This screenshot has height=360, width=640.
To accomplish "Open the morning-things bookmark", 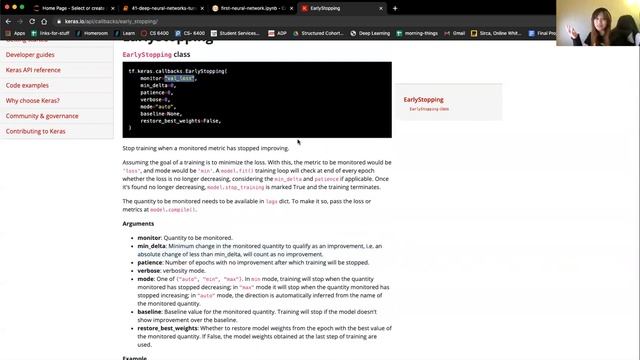I will (x=417, y=33).
